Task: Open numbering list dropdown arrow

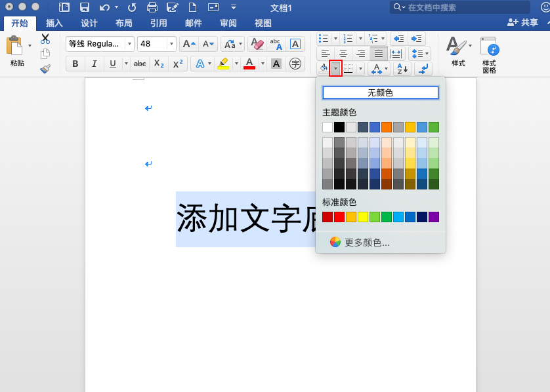Action: (x=360, y=39)
